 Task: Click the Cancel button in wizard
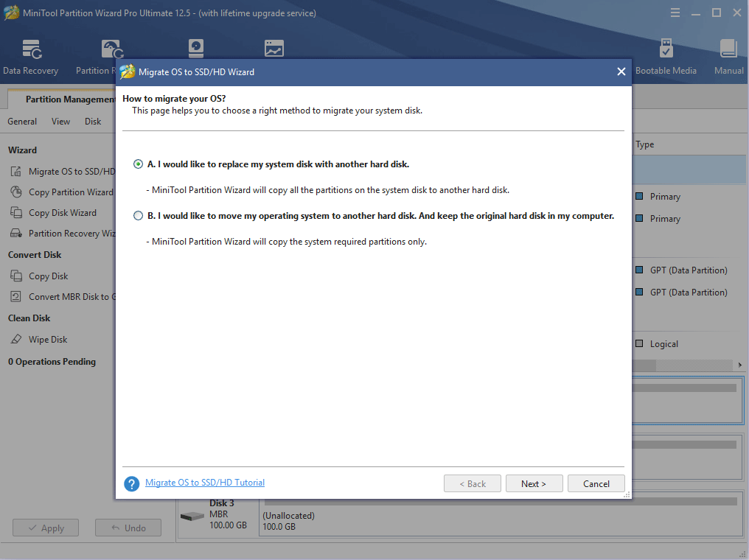(596, 483)
